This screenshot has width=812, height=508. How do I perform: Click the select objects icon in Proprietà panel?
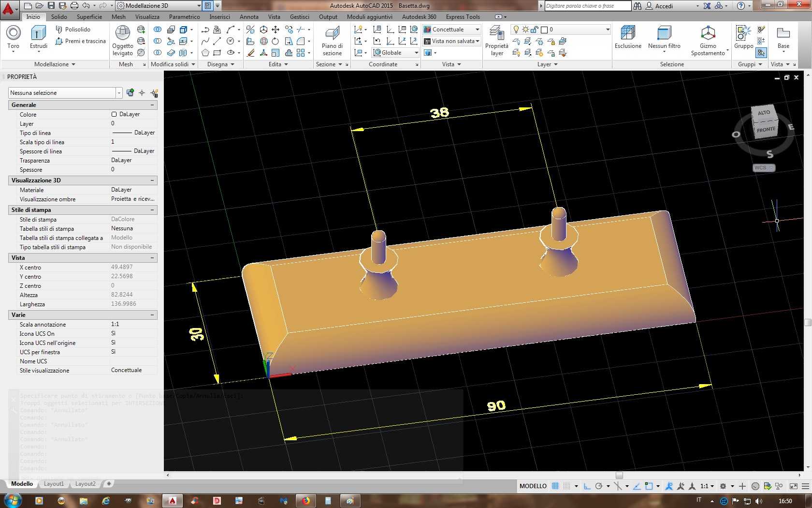coord(142,93)
